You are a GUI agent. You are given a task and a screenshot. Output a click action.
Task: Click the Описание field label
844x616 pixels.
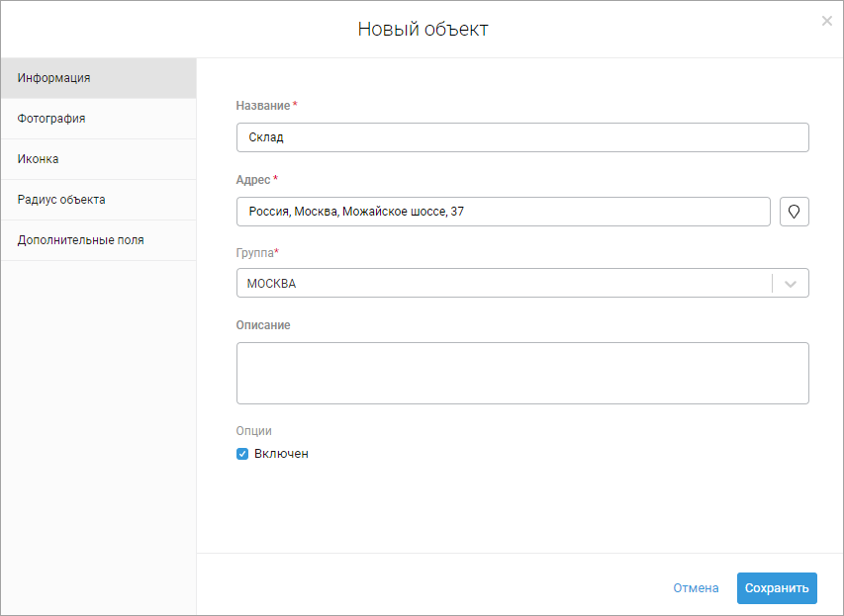(263, 325)
